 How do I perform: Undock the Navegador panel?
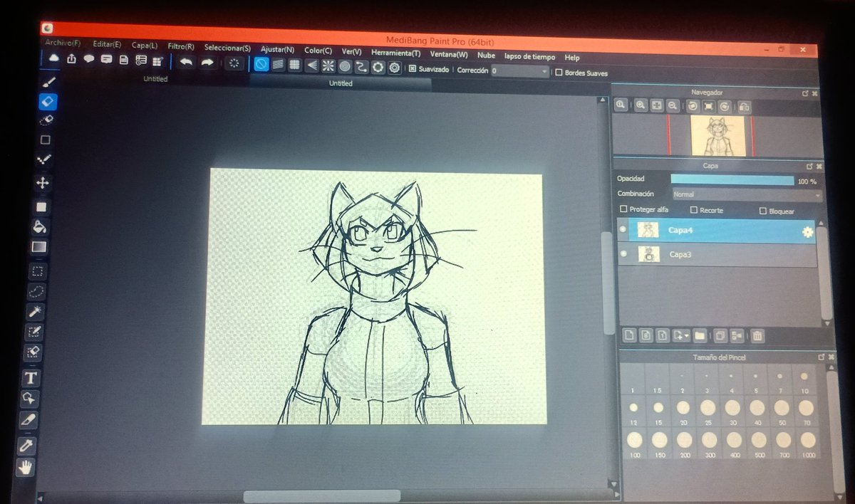point(806,93)
